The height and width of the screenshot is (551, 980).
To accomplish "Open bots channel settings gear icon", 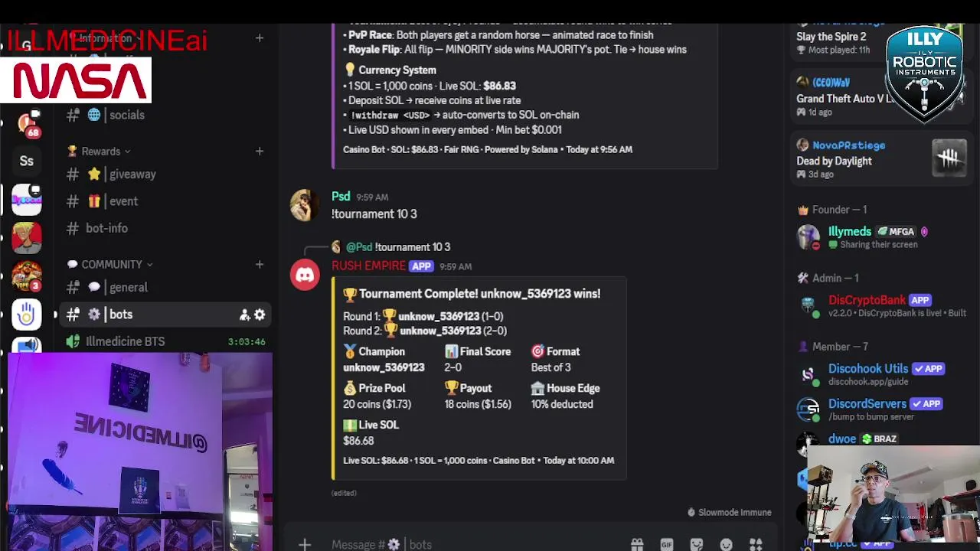I will 260,315.
